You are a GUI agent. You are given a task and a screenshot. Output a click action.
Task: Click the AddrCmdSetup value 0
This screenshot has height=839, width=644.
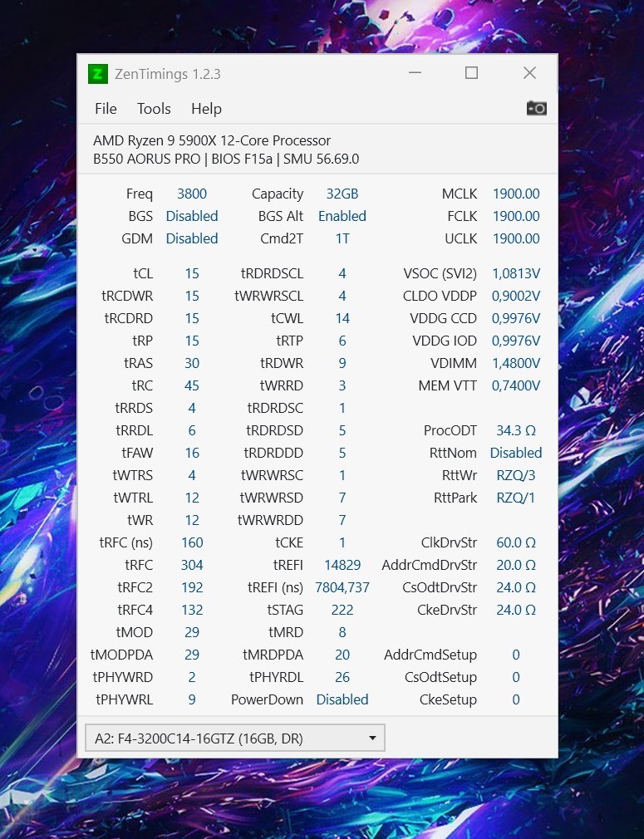tap(516, 655)
